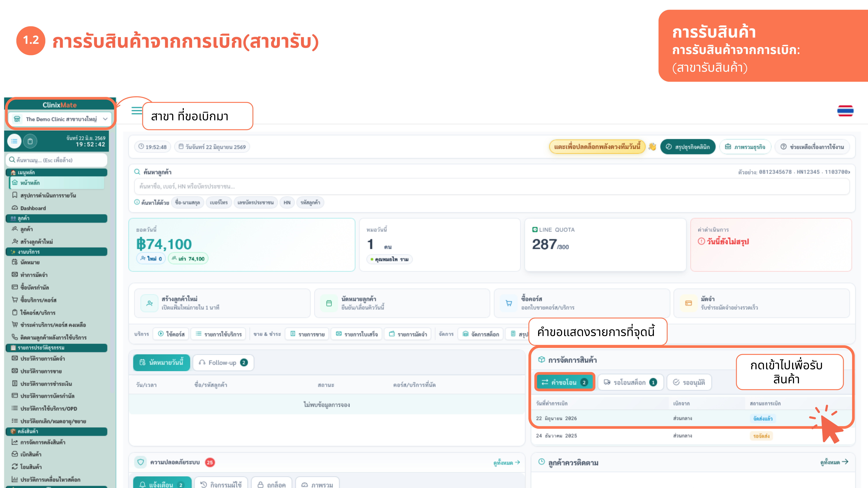
Task: Collapse the งานบริการ sidebar section
Action: (57, 252)
